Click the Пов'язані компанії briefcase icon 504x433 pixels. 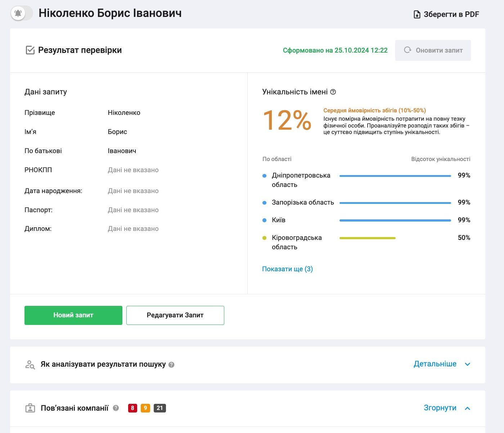click(x=30, y=408)
